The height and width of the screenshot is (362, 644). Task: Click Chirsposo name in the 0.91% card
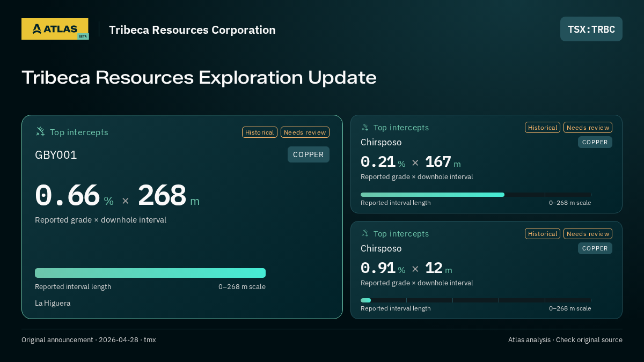click(x=381, y=248)
